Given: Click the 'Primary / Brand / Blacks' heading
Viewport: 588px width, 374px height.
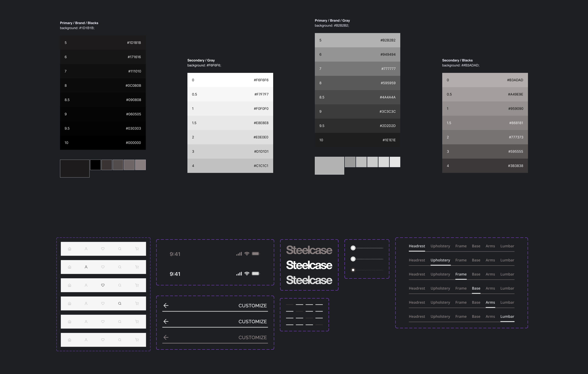Looking at the screenshot, I should [x=79, y=23].
